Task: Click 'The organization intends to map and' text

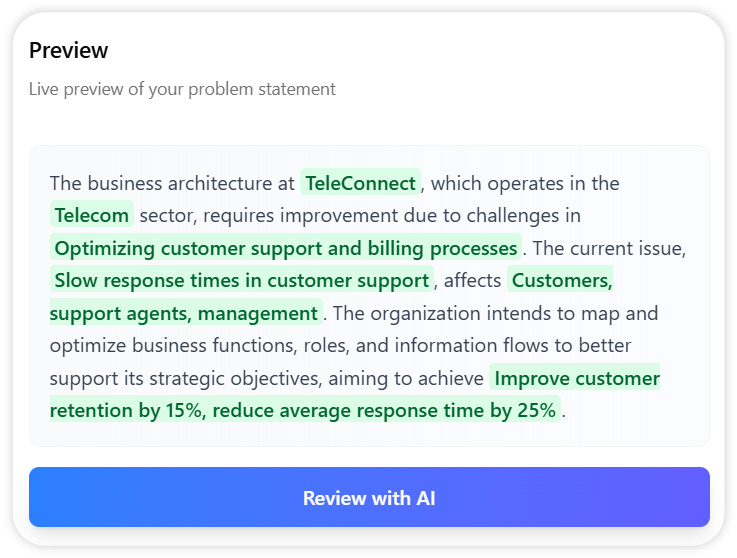Action: (496, 314)
